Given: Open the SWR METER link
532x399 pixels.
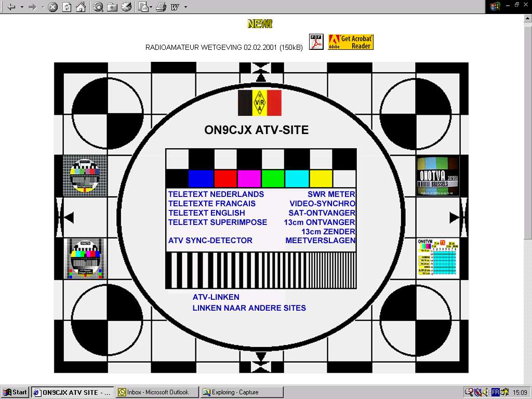Looking at the screenshot, I should (x=331, y=194).
